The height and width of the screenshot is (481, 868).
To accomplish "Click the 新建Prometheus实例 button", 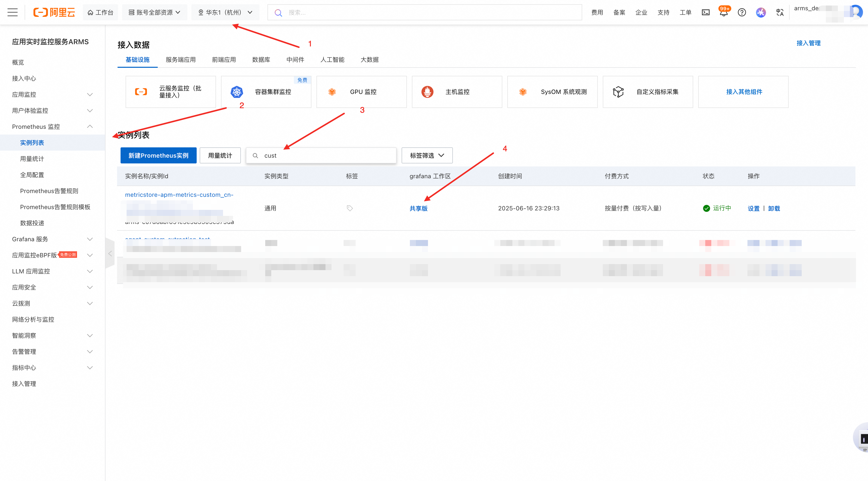I will (158, 155).
